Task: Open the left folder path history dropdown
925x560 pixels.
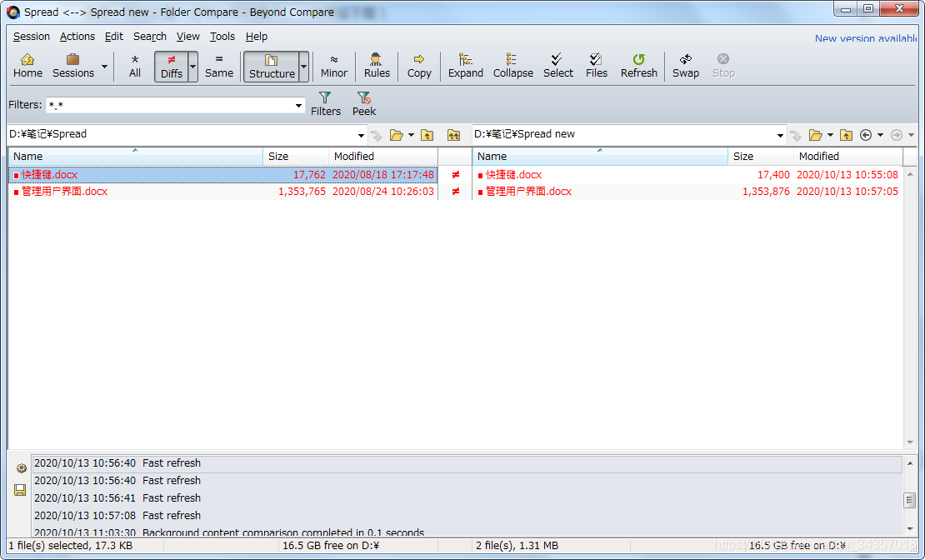Action: 361,135
